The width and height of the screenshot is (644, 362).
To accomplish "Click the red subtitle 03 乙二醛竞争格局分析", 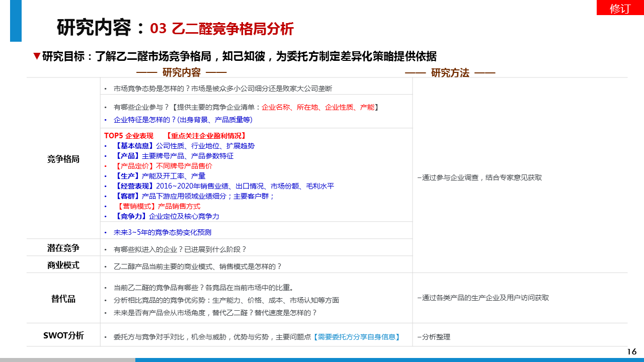I will 222,29.
